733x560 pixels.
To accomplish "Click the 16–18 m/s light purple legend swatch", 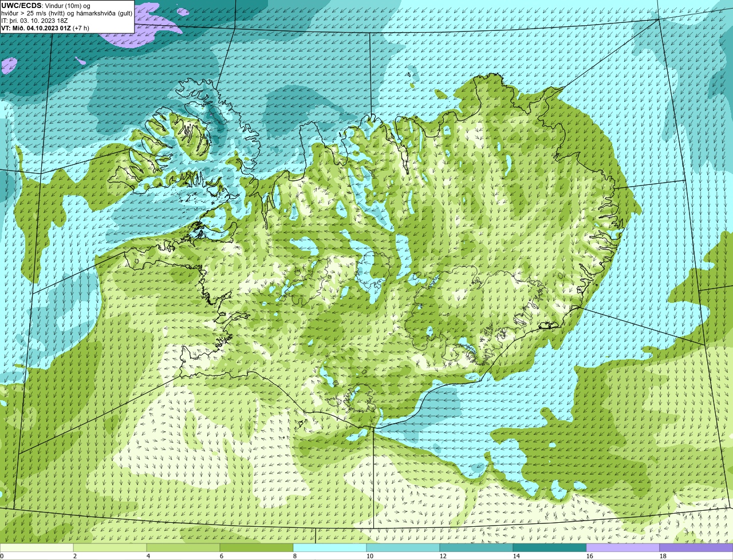I will pyautogui.click(x=623, y=548).
